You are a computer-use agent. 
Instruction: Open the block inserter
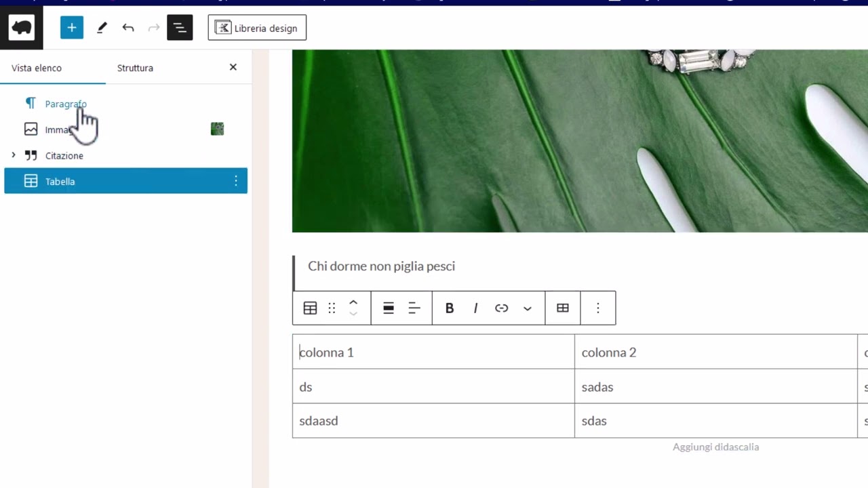pos(72,28)
